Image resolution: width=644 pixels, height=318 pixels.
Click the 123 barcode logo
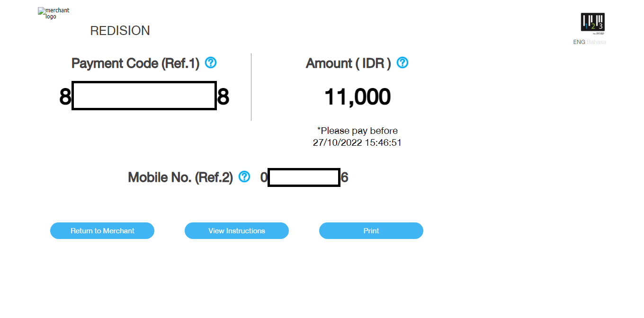coord(593,23)
